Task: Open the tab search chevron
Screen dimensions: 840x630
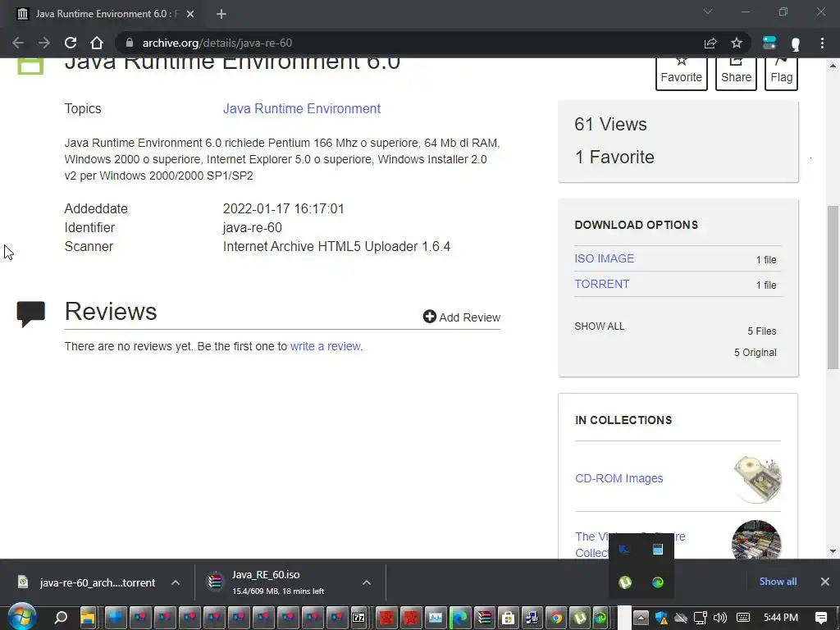Action: [708, 11]
